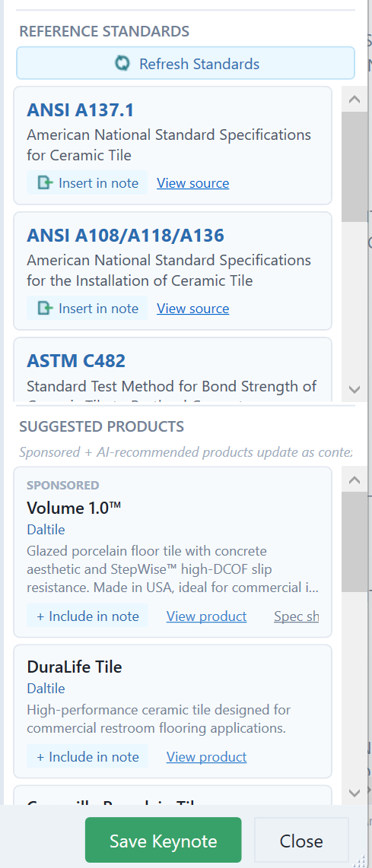372x868 pixels.
Task: Select the DuraLife Tile product title
Action: pyautogui.click(x=75, y=667)
